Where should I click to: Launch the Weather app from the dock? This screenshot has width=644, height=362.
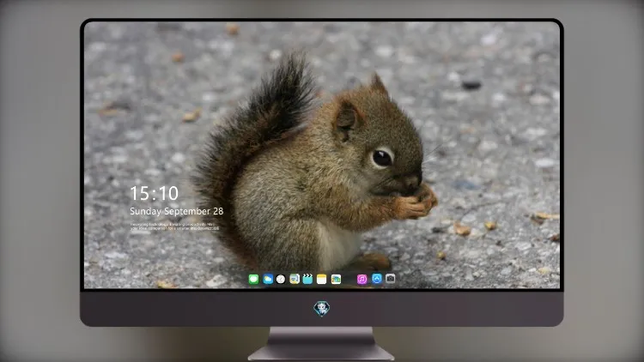tap(268, 279)
